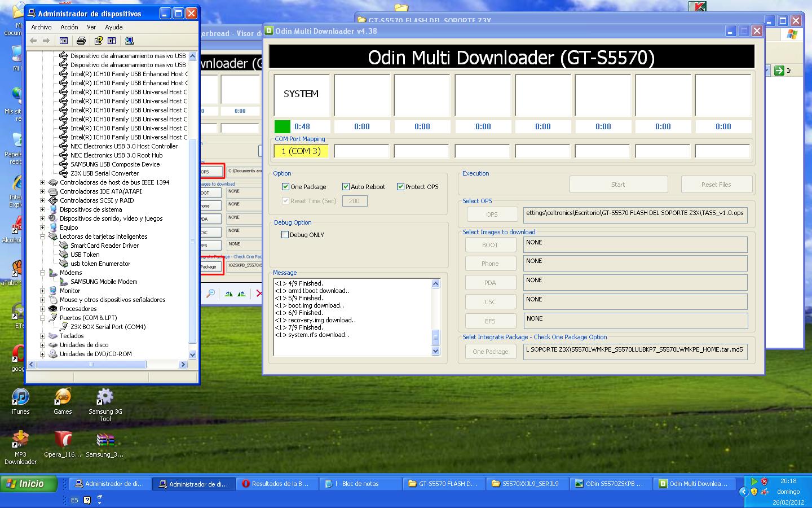Image resolution: width=812 pixels, height=508 pixels.
Task: Expand Unidades de disco node
Action: 42,345
